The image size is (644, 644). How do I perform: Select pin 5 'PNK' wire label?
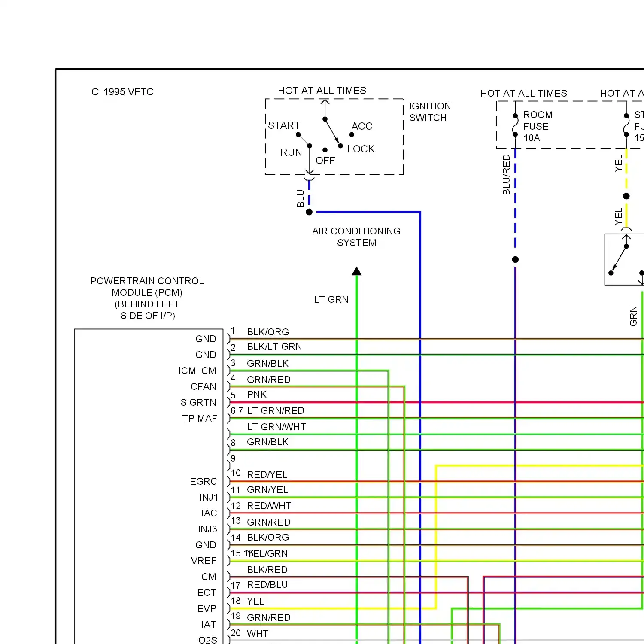(257, 395)
